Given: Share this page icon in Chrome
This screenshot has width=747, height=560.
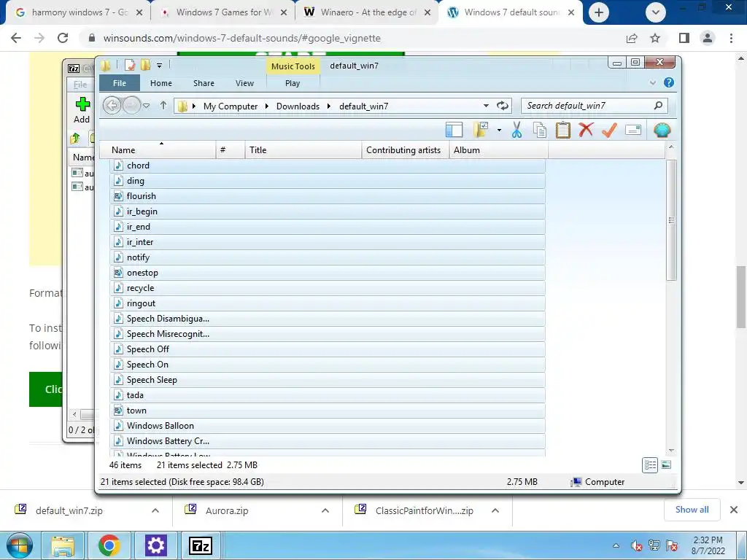Looking at the screenshot, I should (632, 38).
